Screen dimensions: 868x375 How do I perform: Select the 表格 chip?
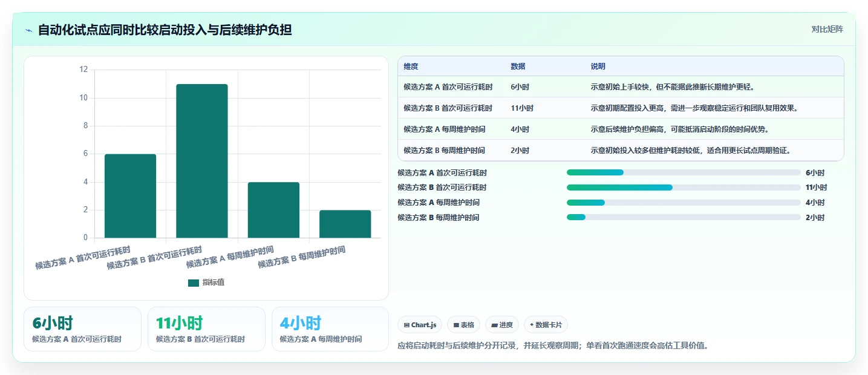[x=463, y=325]
